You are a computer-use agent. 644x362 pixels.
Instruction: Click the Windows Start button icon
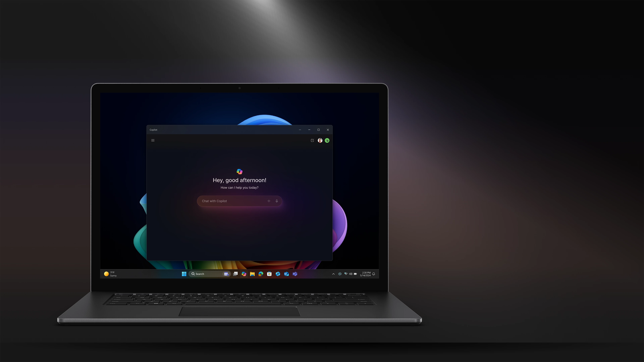(x=184, y=274)
